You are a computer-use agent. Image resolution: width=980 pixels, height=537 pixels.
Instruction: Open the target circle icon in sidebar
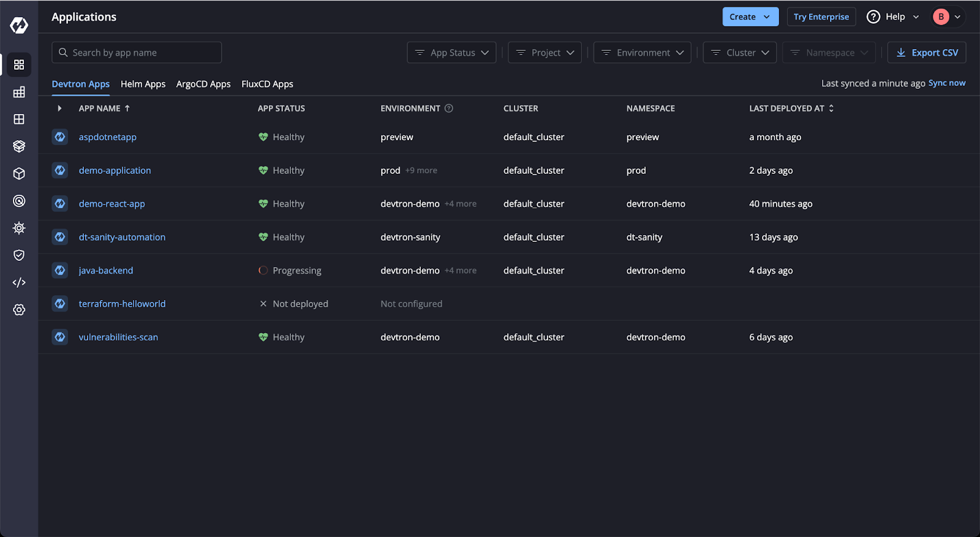[x=19, y=201]
